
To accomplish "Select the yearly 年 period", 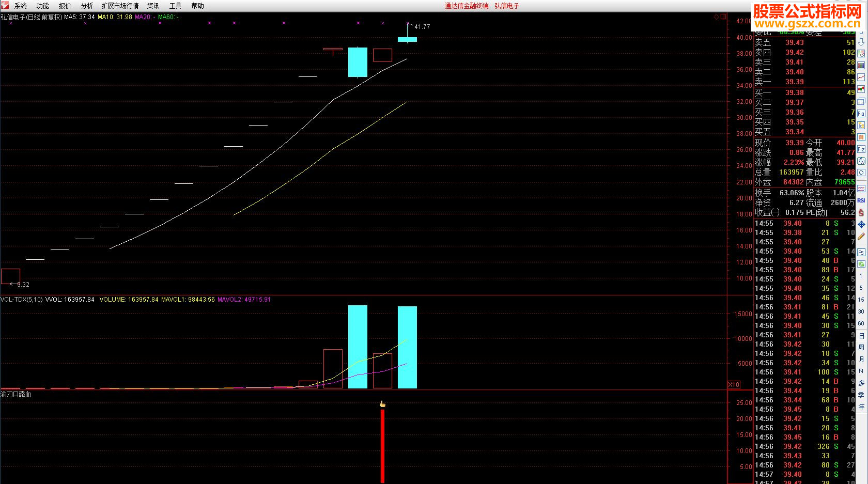I will [861, 407].
